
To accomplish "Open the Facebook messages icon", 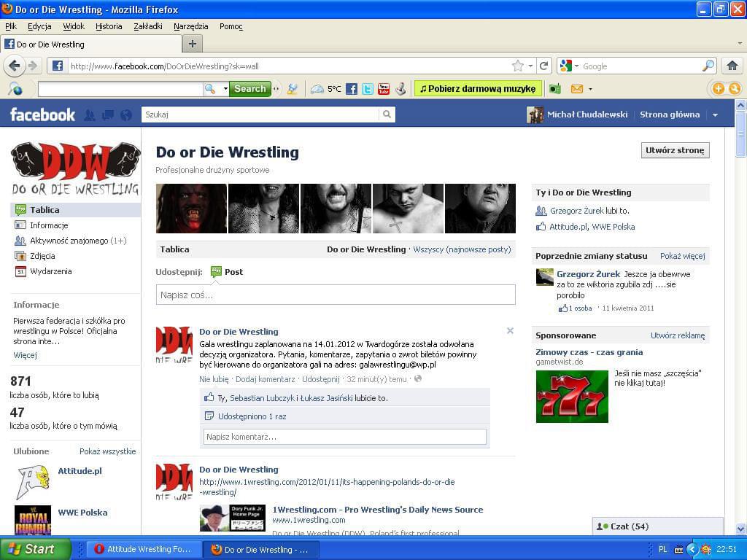I will coord(108,115).
